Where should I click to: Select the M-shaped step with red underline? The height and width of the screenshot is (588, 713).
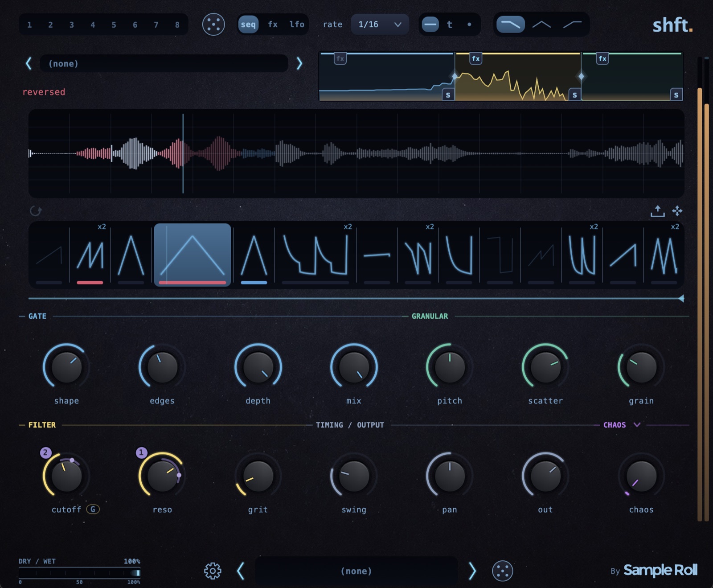90,255
